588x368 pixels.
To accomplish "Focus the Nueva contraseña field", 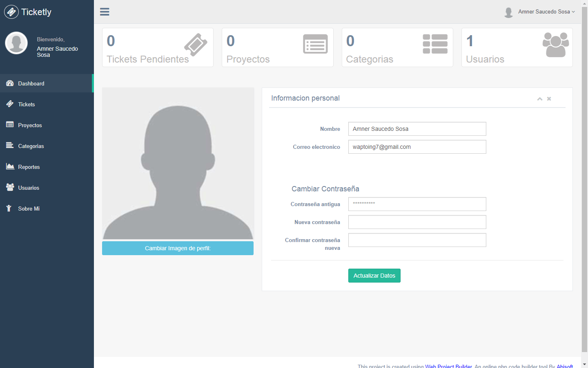I will [417, 222].
